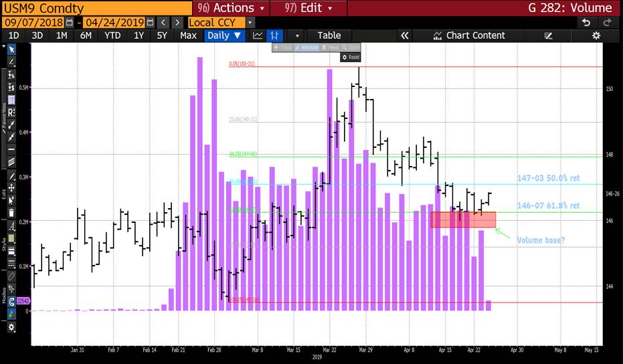Open the 96) Actions menu
Screen dimensions: 623x364
(232, 8)
